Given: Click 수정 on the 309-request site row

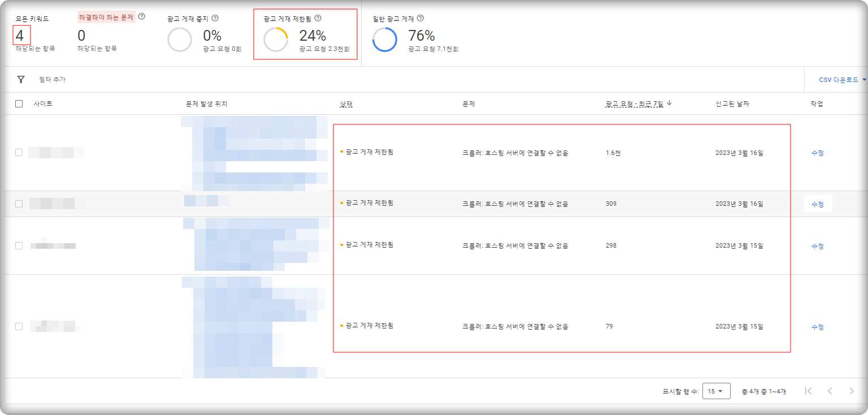Looking at the screenshot, I should [817, 203].
